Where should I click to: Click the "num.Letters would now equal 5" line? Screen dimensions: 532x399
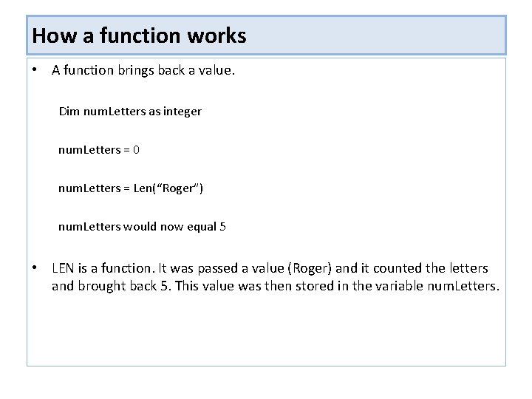pyautogui.click(x=142, y=227)
